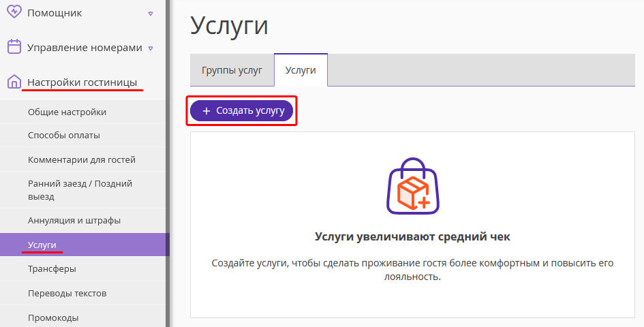Click the calendar icon beside Управление номерами

coord(14,47)
